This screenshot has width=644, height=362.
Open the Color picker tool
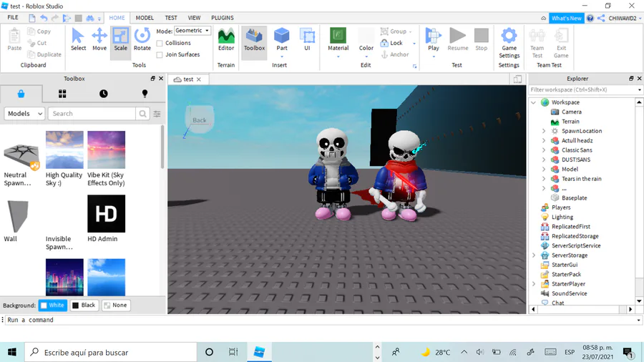[x=366, y=40]
